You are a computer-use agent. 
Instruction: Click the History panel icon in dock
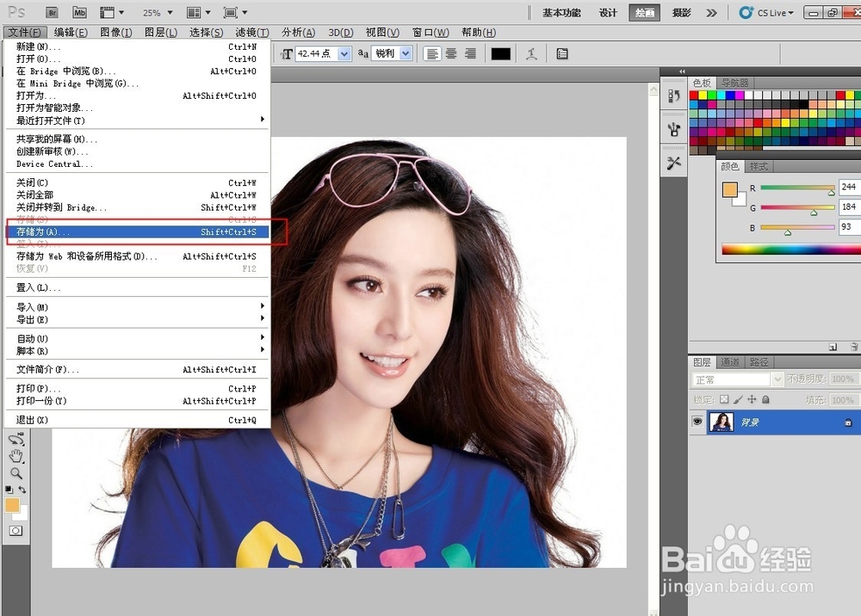(674, 96)
